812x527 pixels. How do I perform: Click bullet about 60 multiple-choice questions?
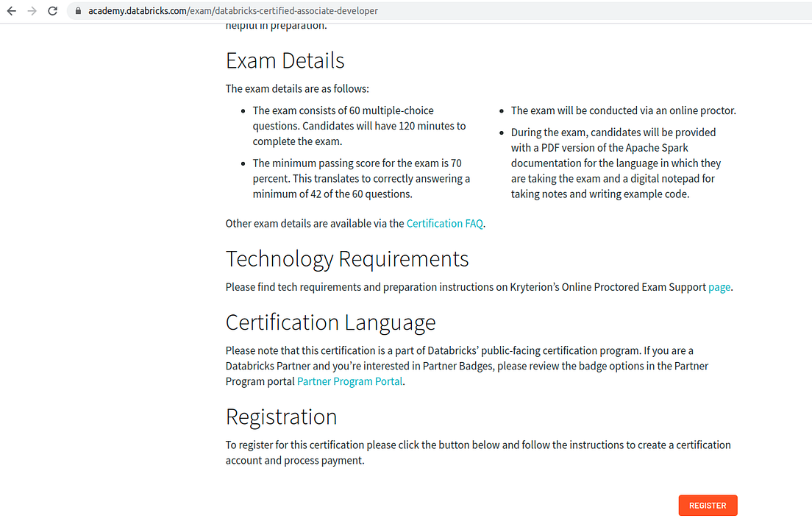coord(359,126)
